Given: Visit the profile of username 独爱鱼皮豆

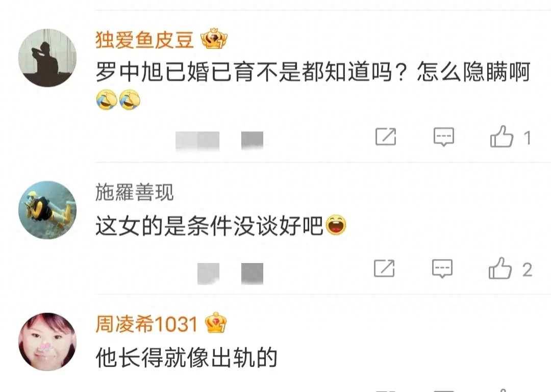Looking at the screenshot, I should click(144, 40).
